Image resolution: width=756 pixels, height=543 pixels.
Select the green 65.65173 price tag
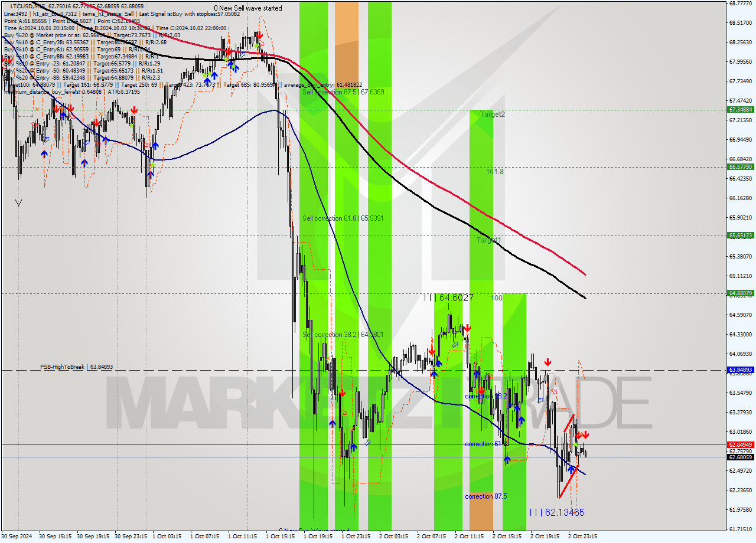pyautogui.click(x=741, y=235)
